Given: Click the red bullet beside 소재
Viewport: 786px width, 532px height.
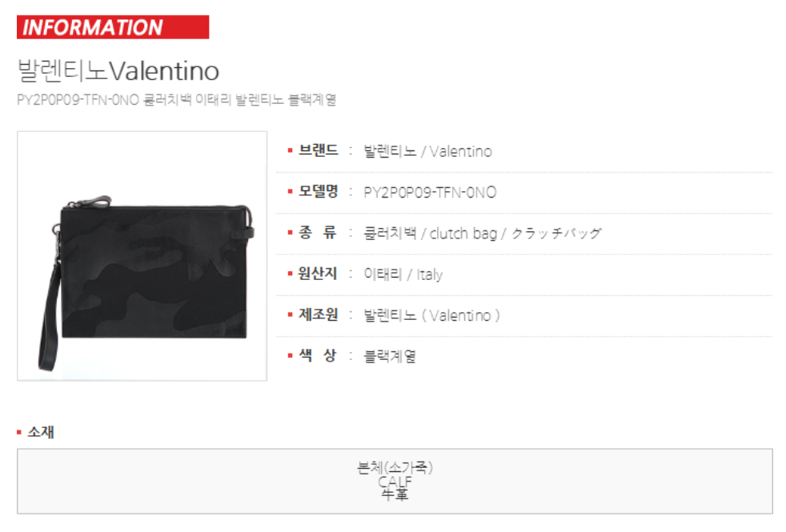Looking at the screenshot, I should pyautogui.click(x=19, y=432).
